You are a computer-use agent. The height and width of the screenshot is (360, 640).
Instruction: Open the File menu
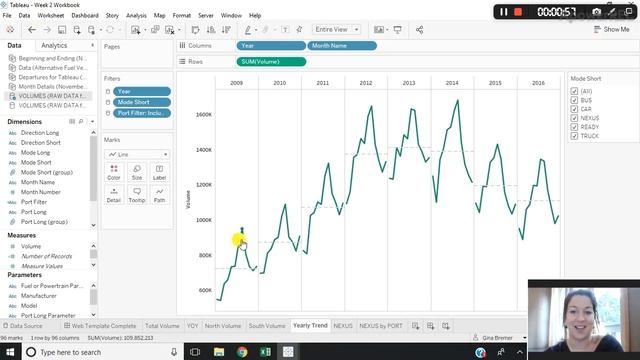[x=7, y=16]
